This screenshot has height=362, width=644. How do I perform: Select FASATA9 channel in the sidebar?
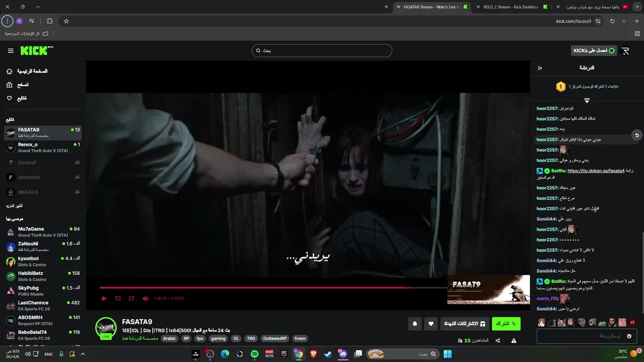43,133
